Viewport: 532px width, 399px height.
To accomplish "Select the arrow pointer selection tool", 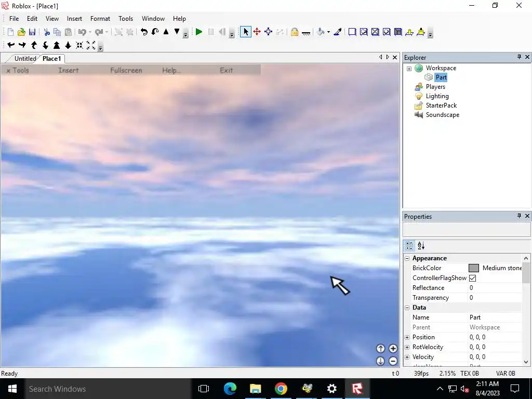I will 246,32.
